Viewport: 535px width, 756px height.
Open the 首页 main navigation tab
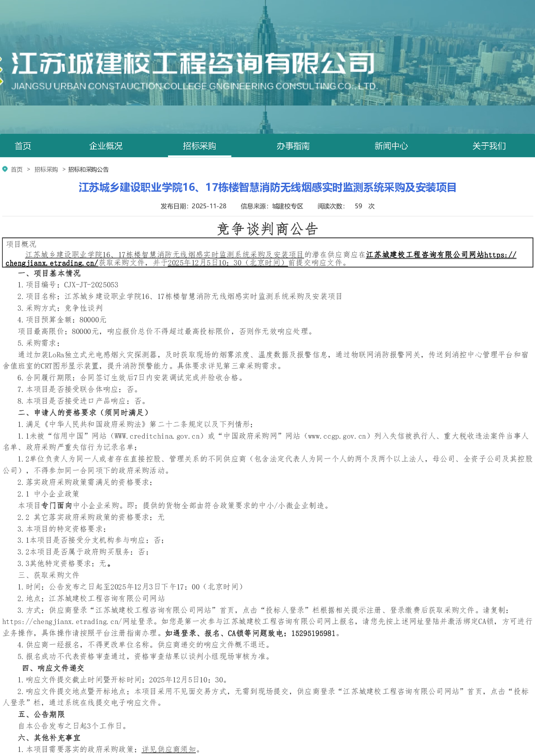tap(23, 146)
